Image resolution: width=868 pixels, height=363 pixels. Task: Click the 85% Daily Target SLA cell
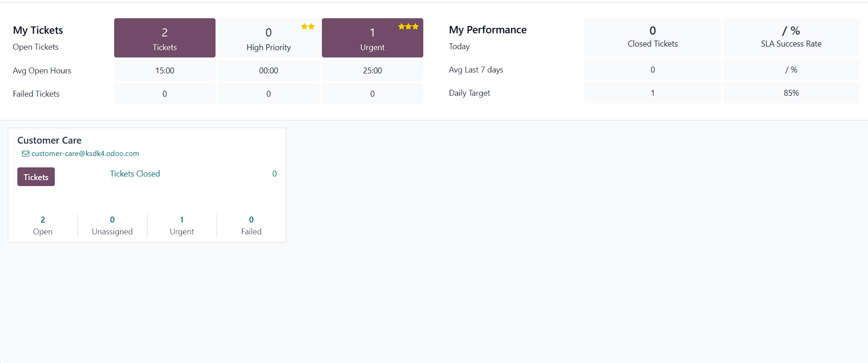coord(791,93)
